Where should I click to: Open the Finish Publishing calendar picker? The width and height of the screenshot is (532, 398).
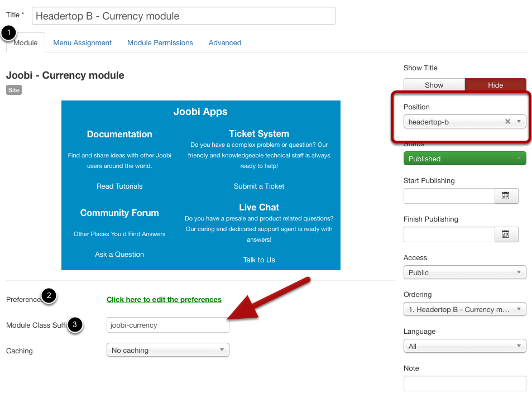pyautogui.click(x=506, y=234)
